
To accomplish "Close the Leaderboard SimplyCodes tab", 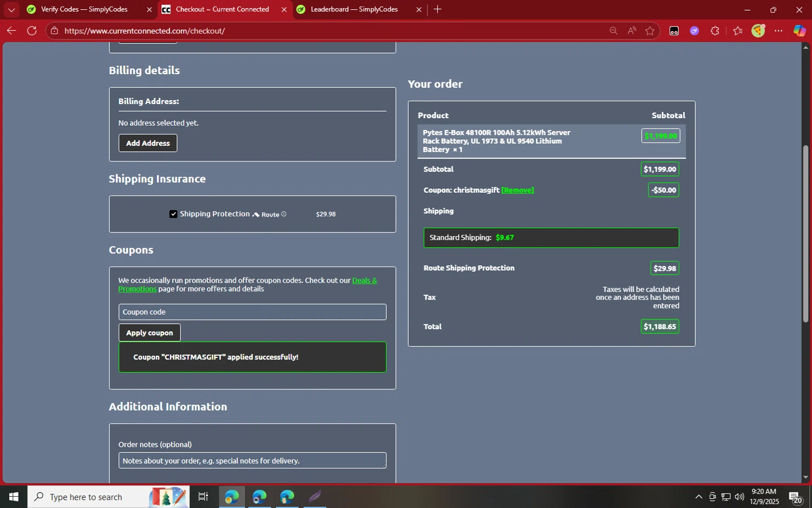I will [x=418, y=10].
